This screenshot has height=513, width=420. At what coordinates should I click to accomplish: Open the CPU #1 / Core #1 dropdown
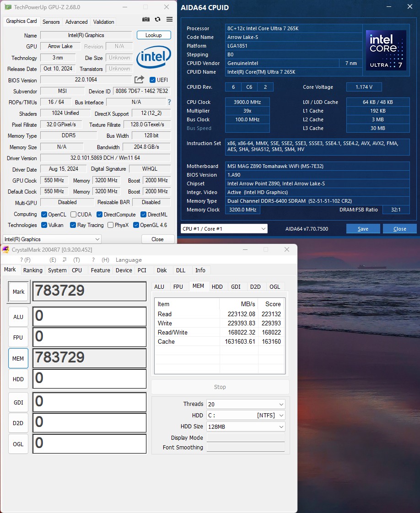click(x=224, y=229)
